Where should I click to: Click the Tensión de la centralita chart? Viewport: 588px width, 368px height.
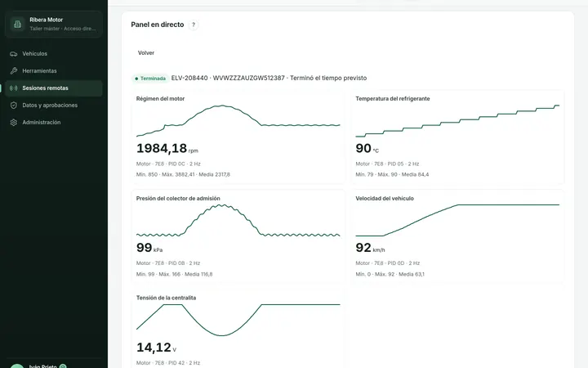238,320
